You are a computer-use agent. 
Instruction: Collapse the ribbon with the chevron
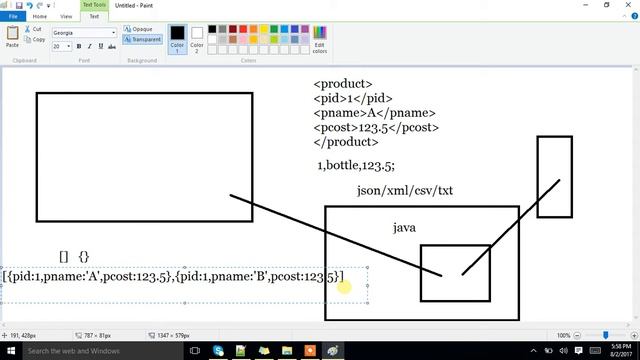624,16
